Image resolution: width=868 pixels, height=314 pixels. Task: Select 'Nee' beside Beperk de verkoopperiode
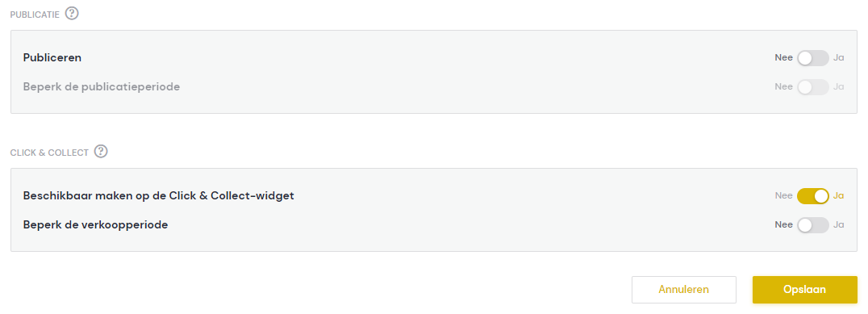point(784,225)
